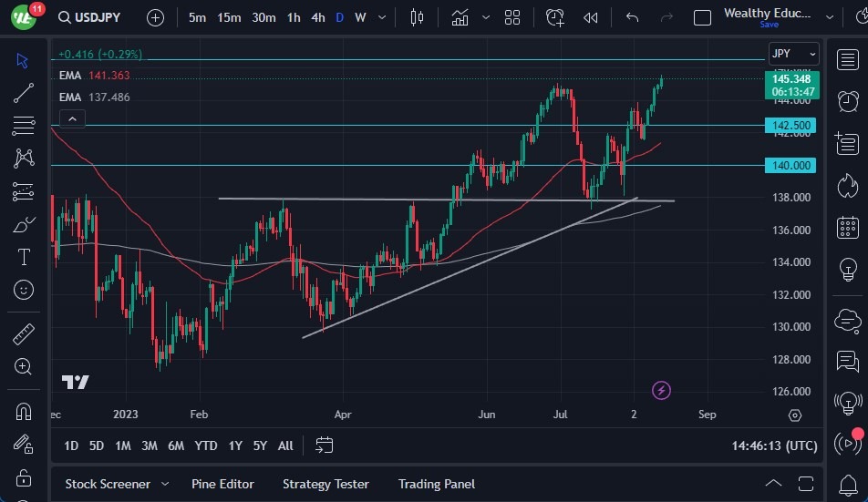Select the ruler measure tool

(24, 334)
